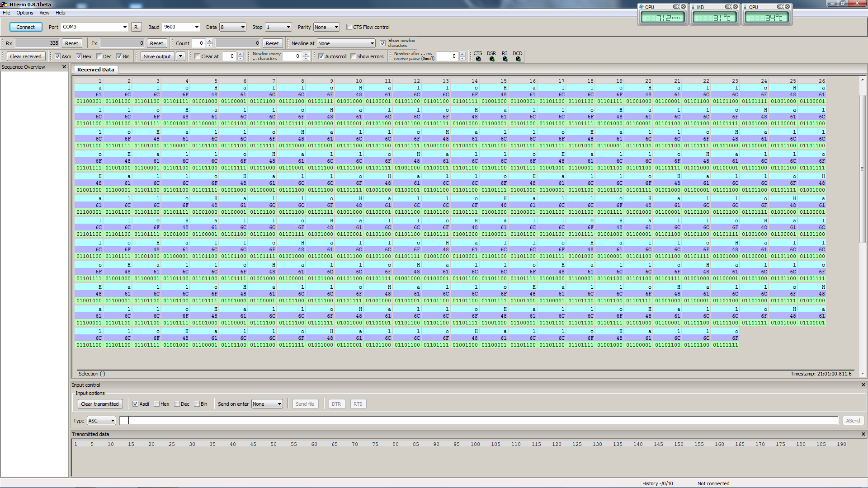Reset the Tx counter
868x488 pixels.
point(156,43)
